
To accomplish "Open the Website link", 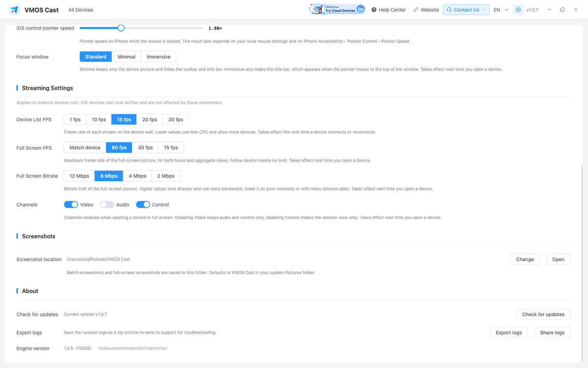I will tap(426, 10).
